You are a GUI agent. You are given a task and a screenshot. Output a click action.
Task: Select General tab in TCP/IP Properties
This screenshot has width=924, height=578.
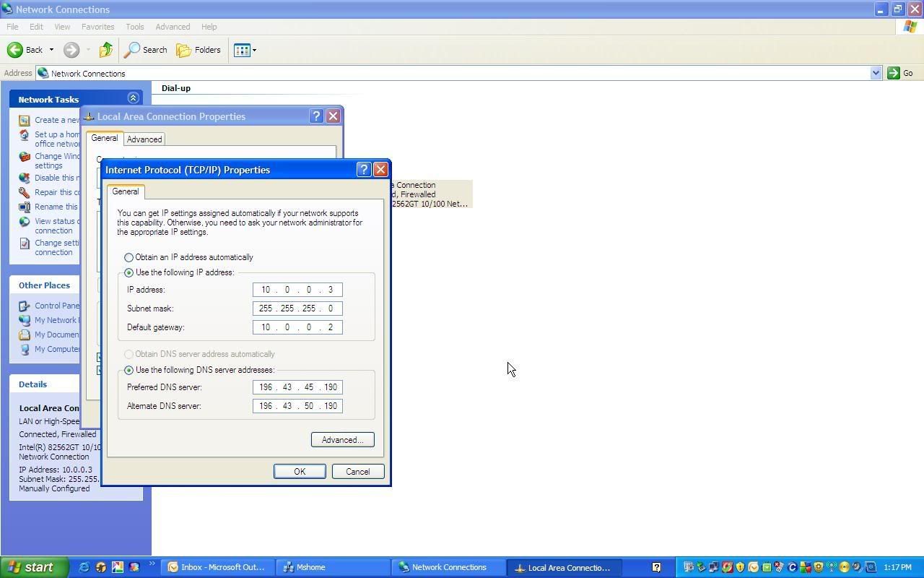tap(125, 191)
